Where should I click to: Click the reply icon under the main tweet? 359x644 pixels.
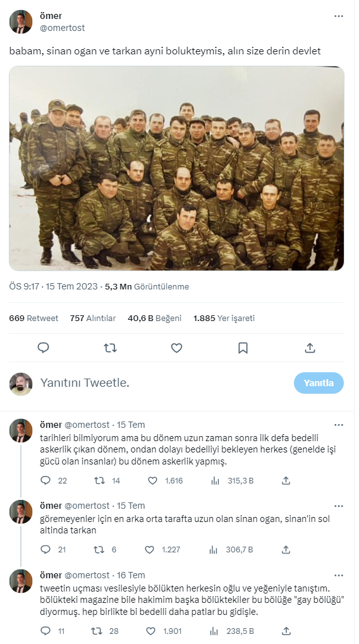(x=43, y=348)
